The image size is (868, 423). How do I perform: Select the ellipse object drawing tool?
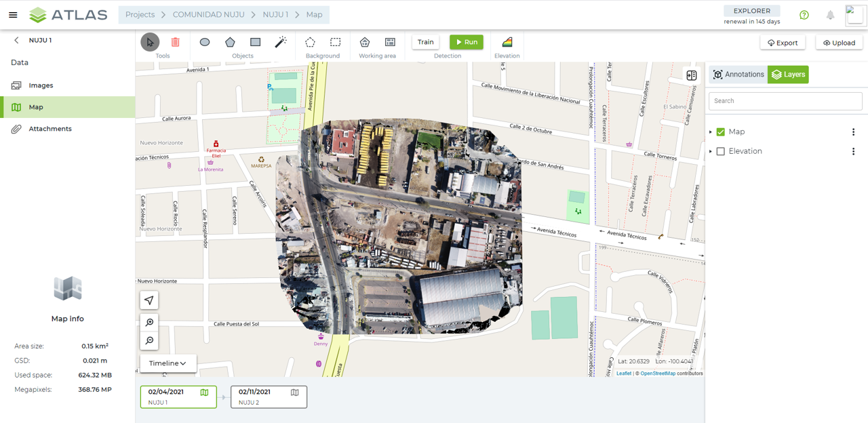pyautogui.click(x=205, y=42)
